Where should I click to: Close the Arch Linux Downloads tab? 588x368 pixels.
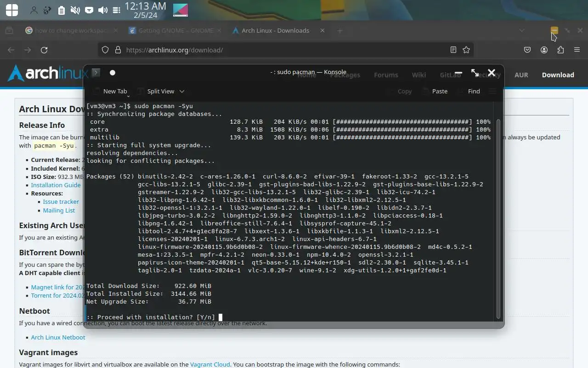tap(322, 30)
